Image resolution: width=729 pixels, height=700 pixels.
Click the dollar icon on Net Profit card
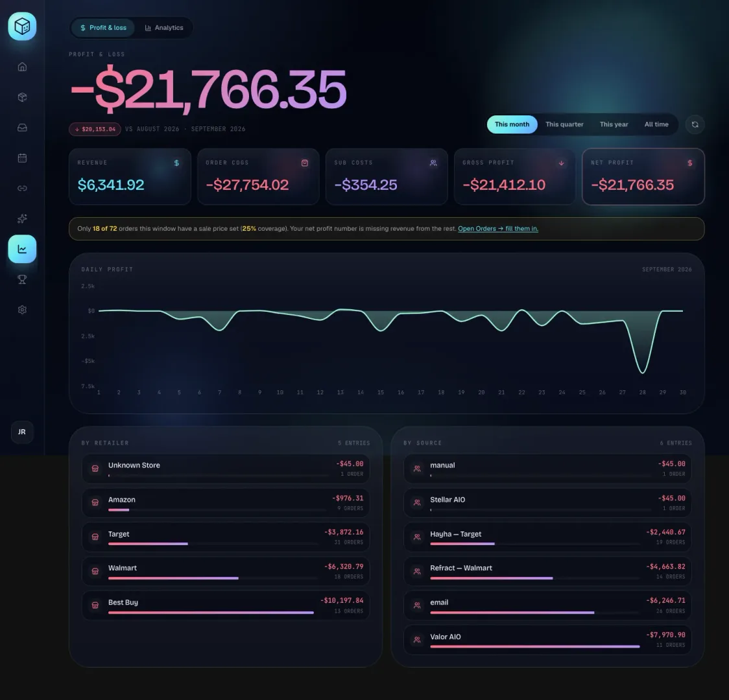point(690,163)
